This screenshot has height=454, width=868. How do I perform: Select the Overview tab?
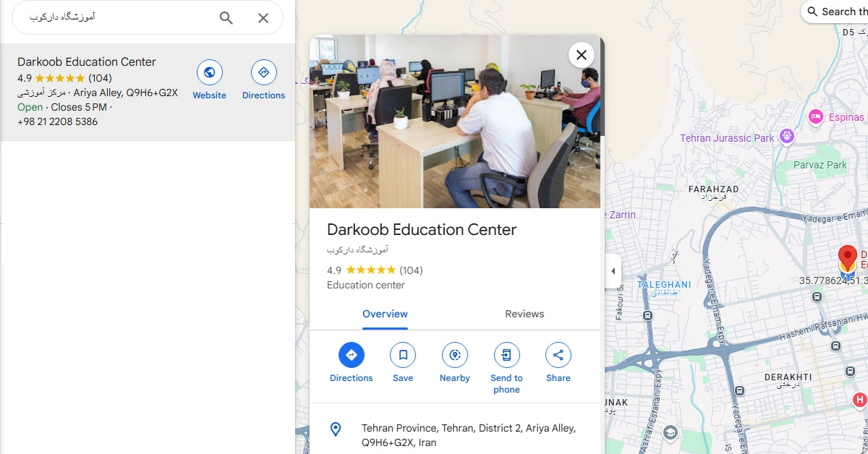pos(385,314)
